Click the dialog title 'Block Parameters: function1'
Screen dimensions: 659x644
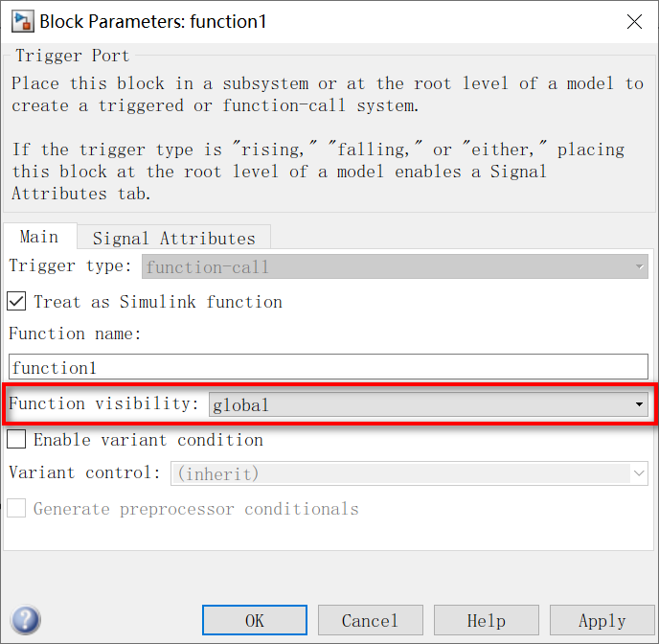[151, 21]
